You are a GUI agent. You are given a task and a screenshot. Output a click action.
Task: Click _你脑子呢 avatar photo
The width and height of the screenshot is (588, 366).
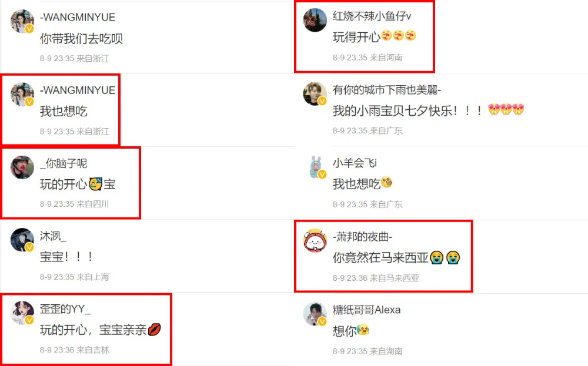22,167
